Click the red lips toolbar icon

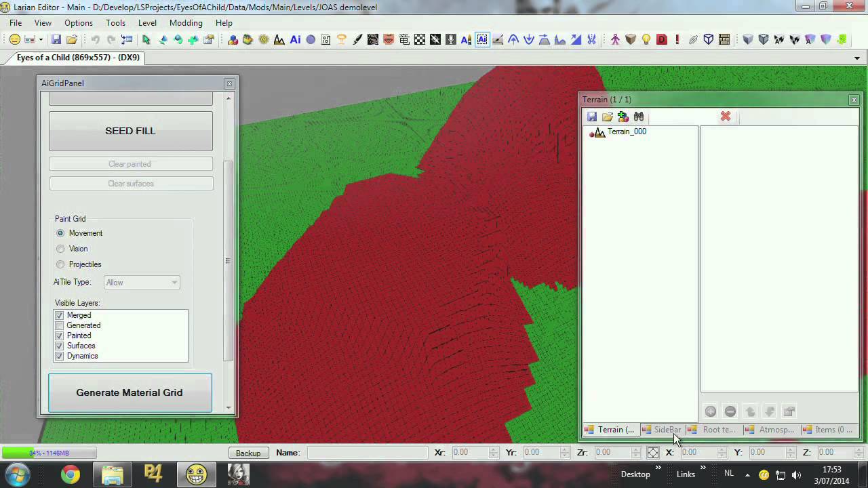pyautogui.click(x=389, y=40)
